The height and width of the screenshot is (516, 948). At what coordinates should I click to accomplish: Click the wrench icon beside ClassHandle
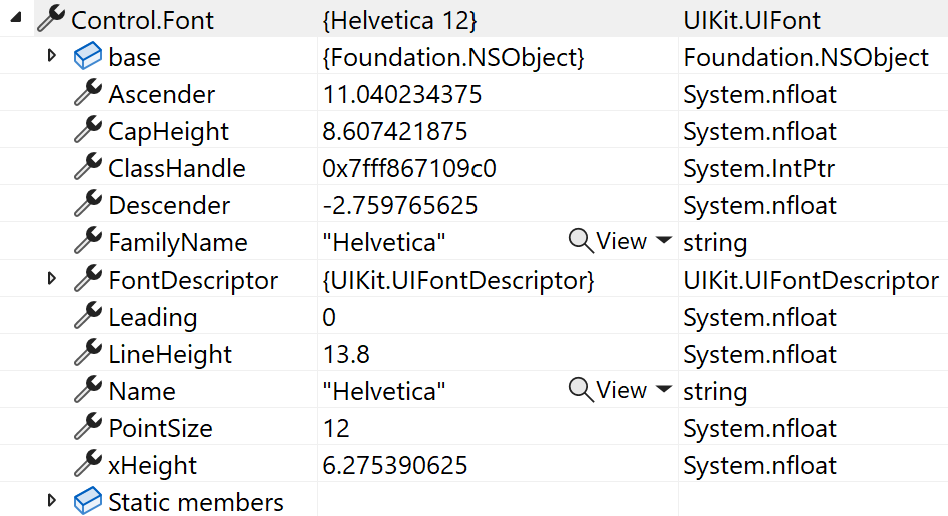click(x=88, y=168)
